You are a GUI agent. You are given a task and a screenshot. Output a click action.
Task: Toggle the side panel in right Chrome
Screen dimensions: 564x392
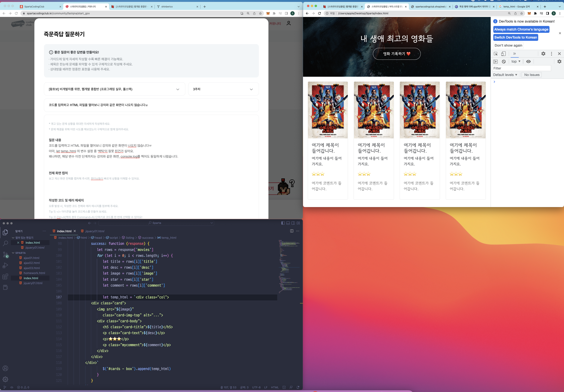click(548, 14)
